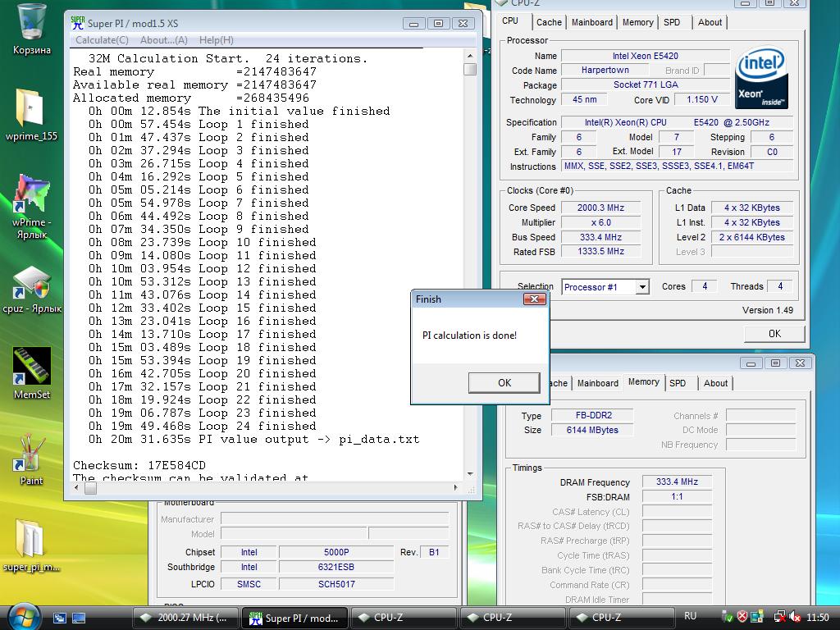Viewport: 840px width, 630px height.
Task: Click the volume muted tray icon
Action: click(x=796, y=617)
